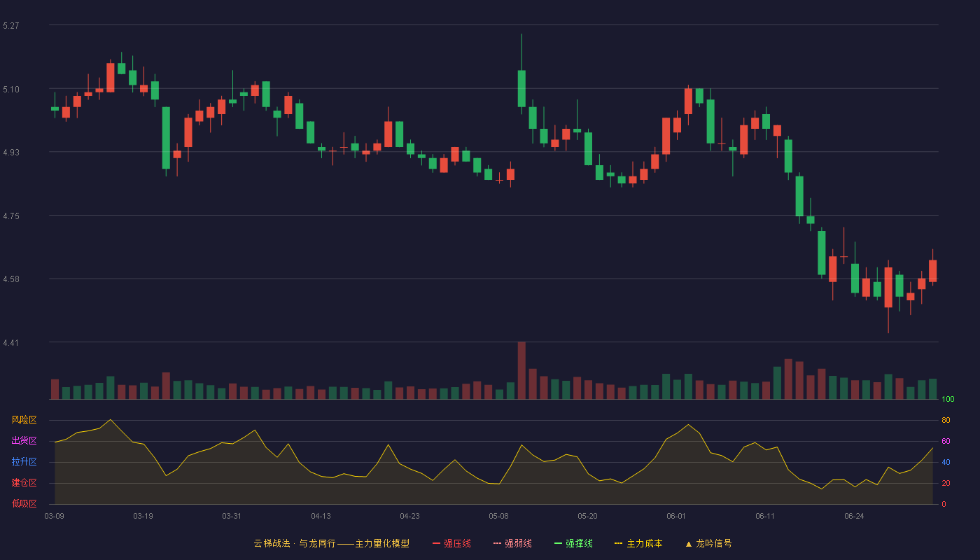Viewport: 980px width, 560px height.
Task: Click the 4.75 price axis label
Action: click(x=11, y=216)
